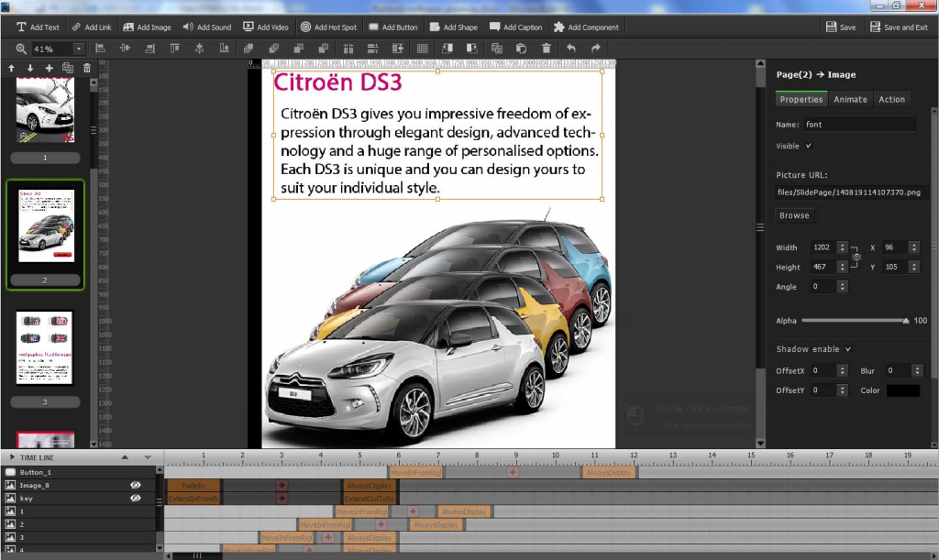Click the shadow OffsetY stepper

[x=842, y=390]
